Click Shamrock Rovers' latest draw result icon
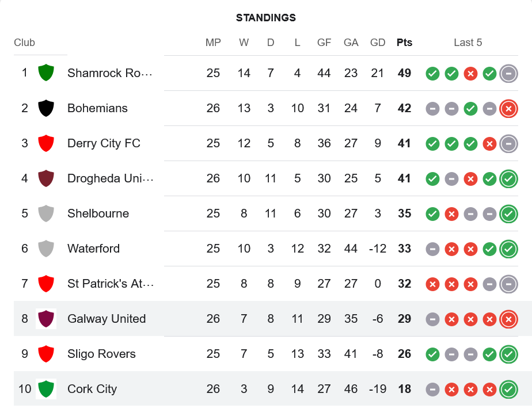 tap(508, 73)
